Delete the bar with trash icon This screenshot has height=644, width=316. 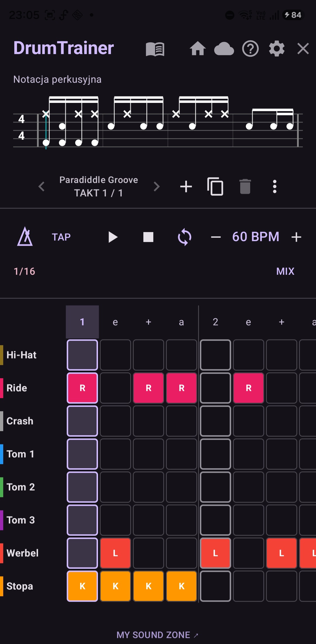pos(245,187)
